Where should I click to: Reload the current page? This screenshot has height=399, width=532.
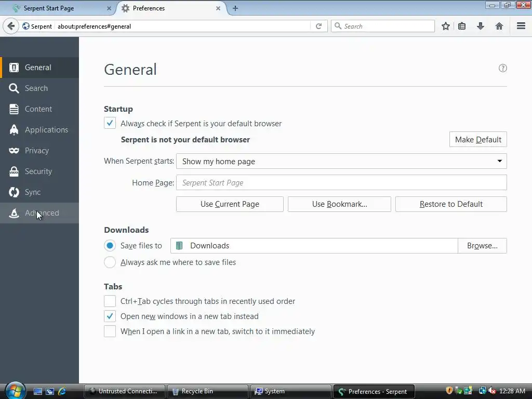point(318,26)
